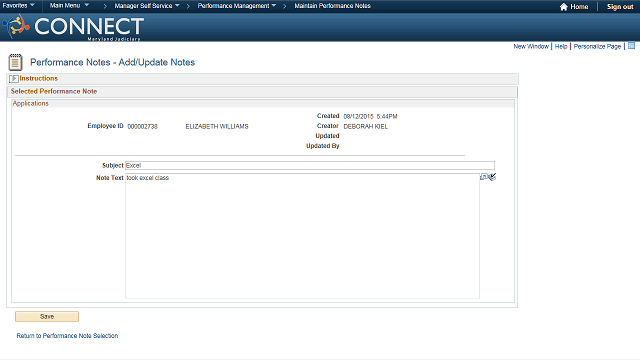Click the Sign out link

[x=620, y=7]
